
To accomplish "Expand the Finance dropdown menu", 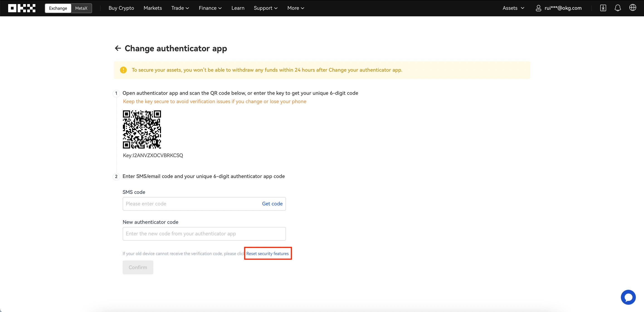I will click(x=210, y=8).
